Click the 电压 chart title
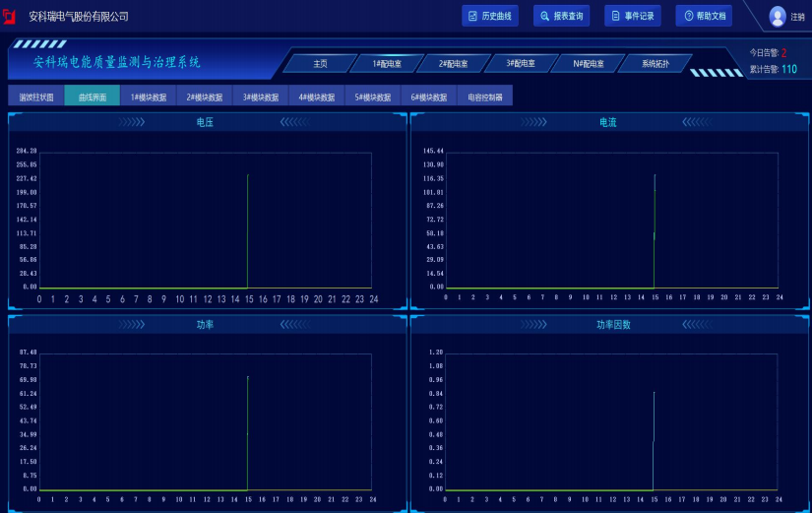The height and width of the screenshot is (513, 812). click(x=205, y=122)
